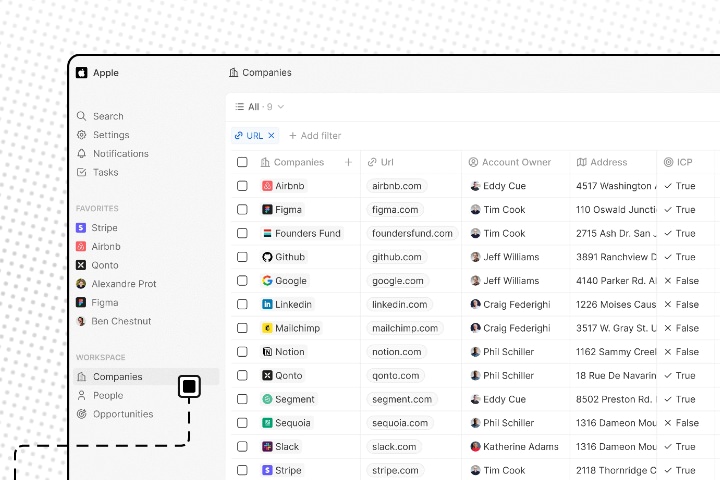
Task: Expand the All · 9 view dropdown
Action: pyautogui.click(x=260, y=107)
